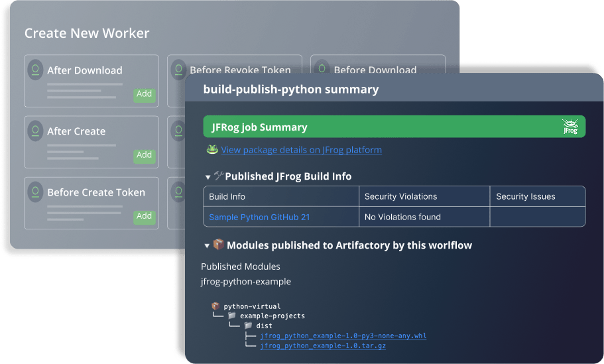Image resolution: width=604 pixels, height=364 pixels.
Task: Click the Create New Worker heading
Action: click(x=87, y=33)
